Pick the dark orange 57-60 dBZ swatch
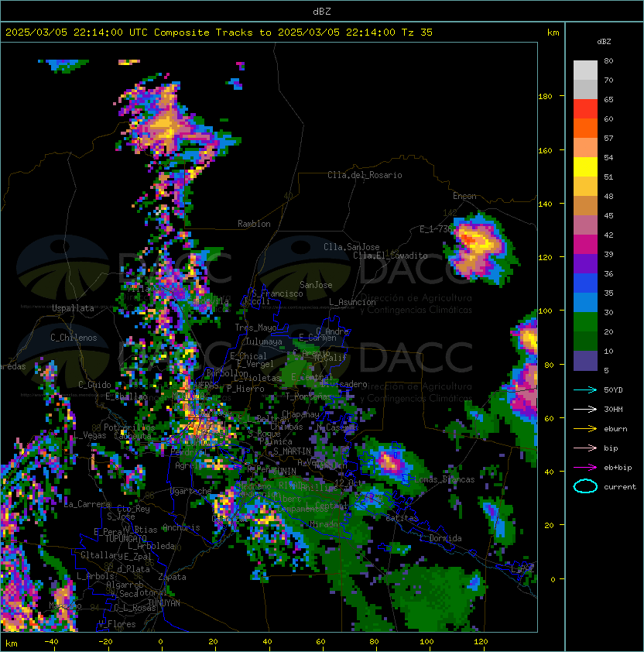 585,128
